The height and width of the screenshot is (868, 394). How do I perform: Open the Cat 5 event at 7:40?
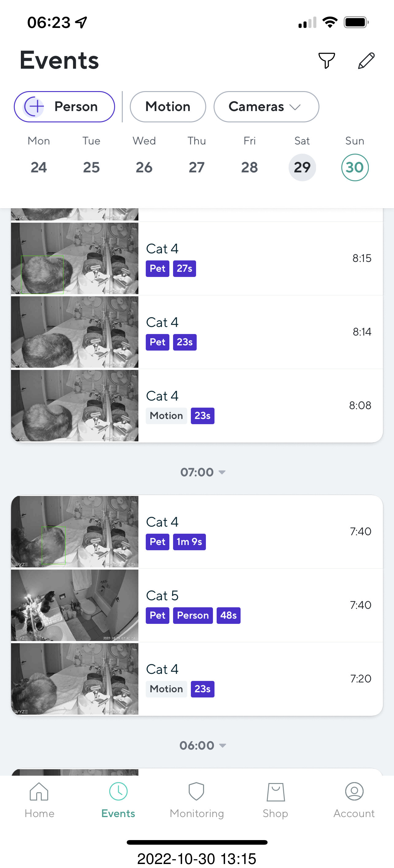(260, 605)
